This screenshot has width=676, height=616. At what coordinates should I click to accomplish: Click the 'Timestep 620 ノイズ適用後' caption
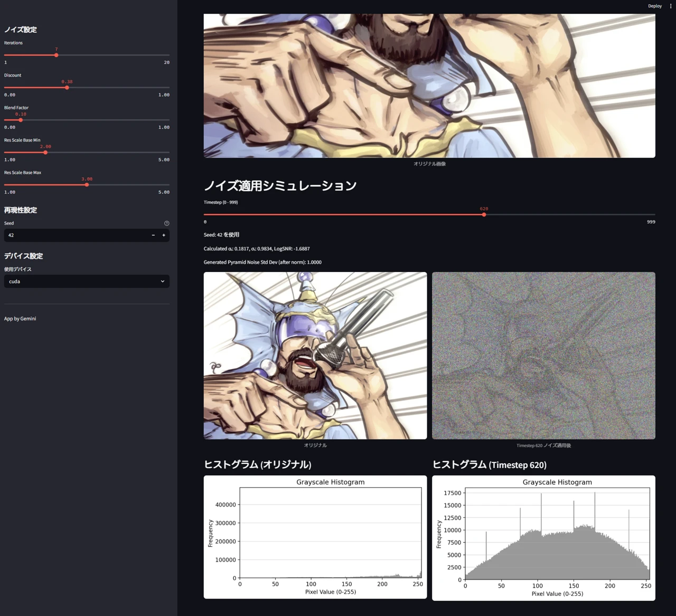pyautogui.click(x=543, y=445)
